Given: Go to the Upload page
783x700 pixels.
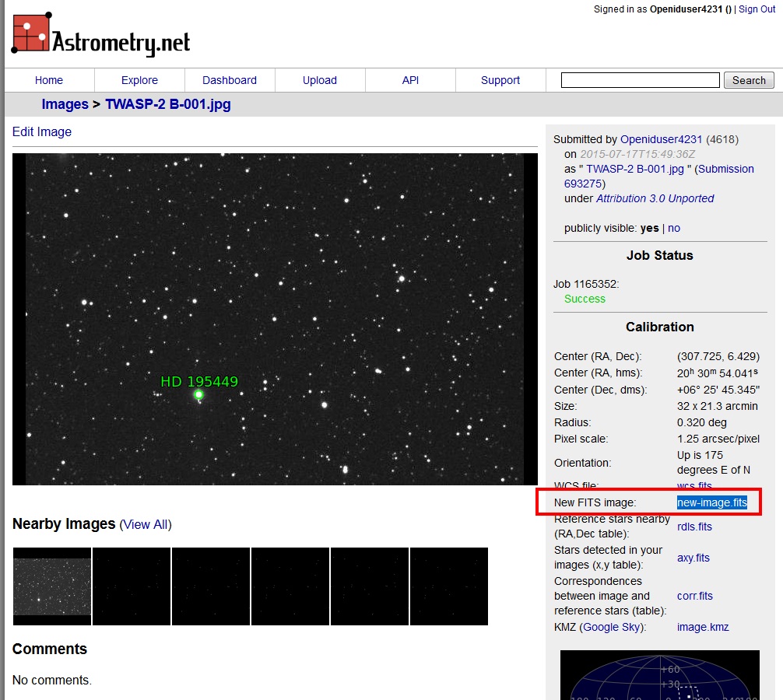Looking at the screenshot, I should 319,79.
